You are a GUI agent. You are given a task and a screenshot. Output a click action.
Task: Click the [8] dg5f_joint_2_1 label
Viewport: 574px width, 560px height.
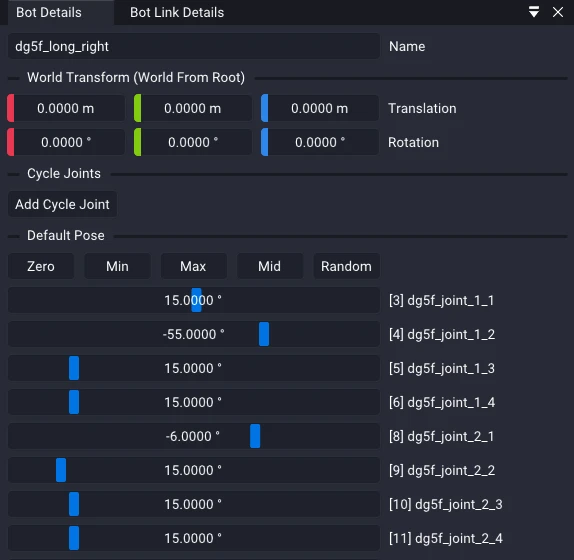[x=441, y=437]
